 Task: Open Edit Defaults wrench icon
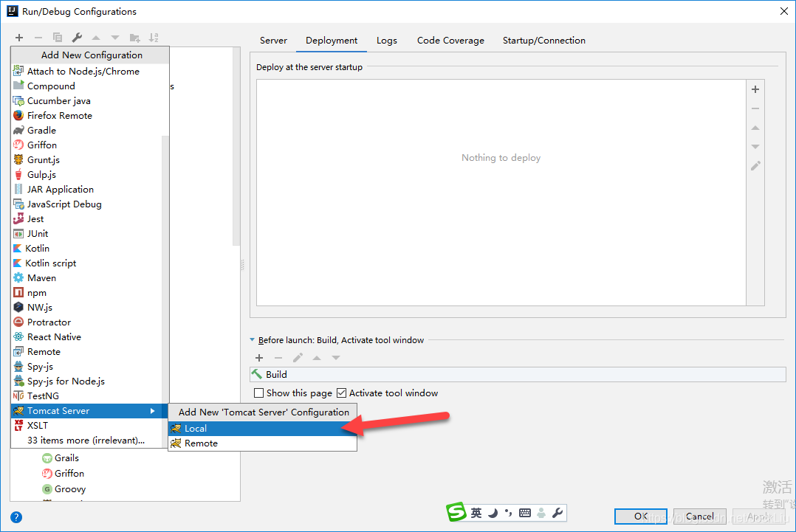tap(77, 38)
